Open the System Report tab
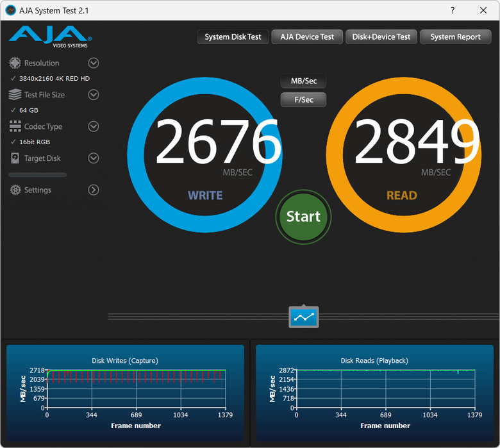 tap(455, 37)
